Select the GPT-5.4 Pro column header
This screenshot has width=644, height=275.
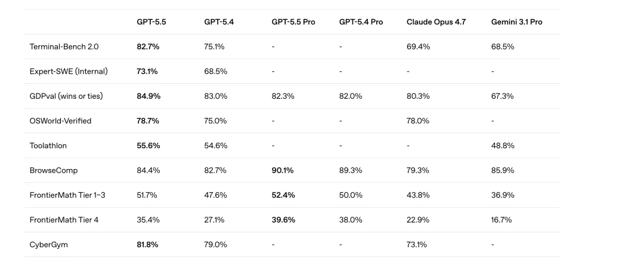coord(361,22)
